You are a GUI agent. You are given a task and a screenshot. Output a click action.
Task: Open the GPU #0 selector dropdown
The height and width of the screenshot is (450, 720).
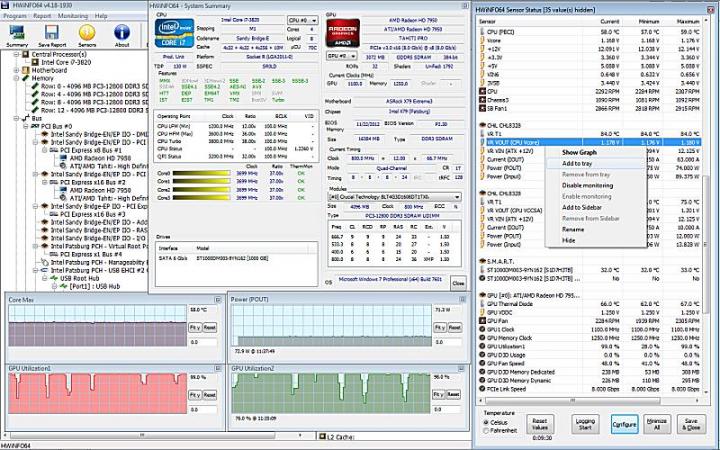(x=341, y=56)
